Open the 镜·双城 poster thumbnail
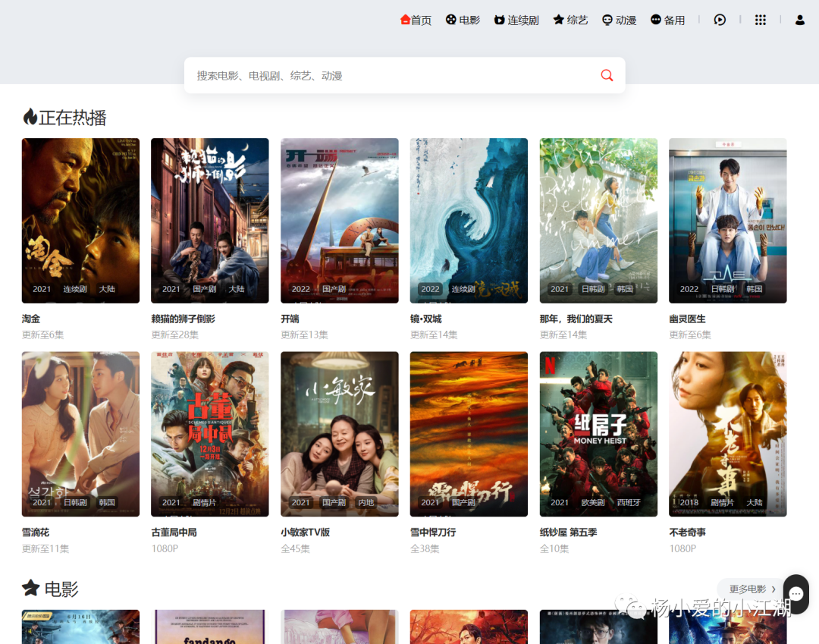The image size is (819, 644). 469,221
